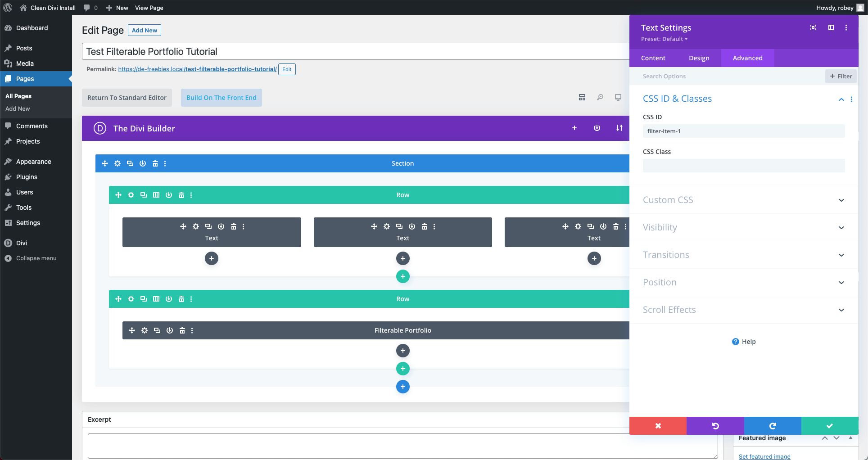Switch to desktop view icon
The image size is (868, 460).
[618, 97]
